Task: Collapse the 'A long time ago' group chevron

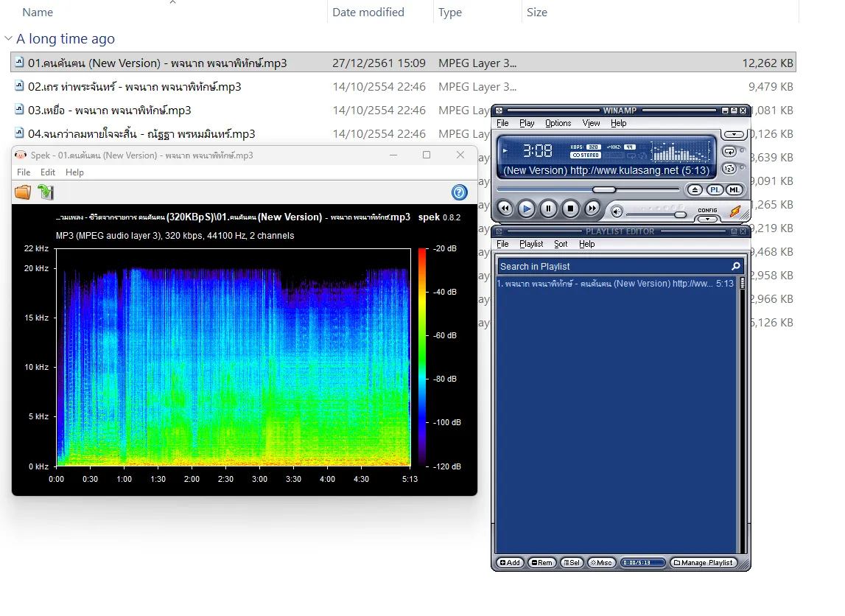Action: click(8, 38)
